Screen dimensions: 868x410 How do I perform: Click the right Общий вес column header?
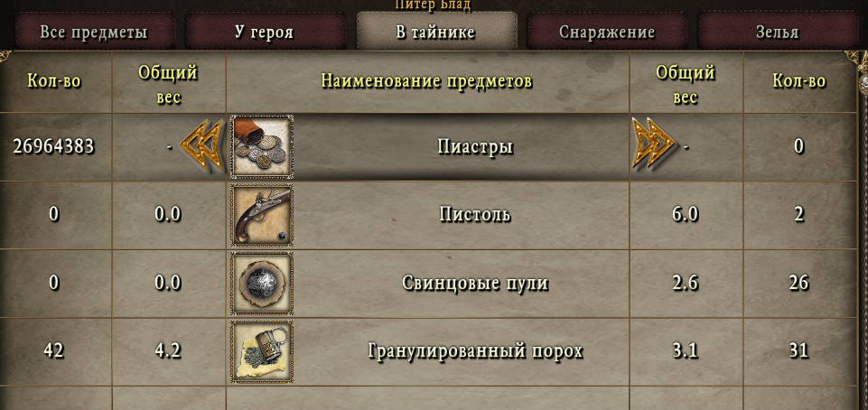pos(686,85)
